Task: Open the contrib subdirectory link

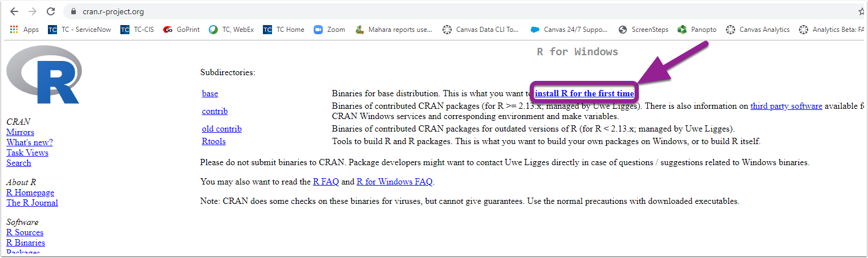Action: pyautogui.click(x=214, y=111)
